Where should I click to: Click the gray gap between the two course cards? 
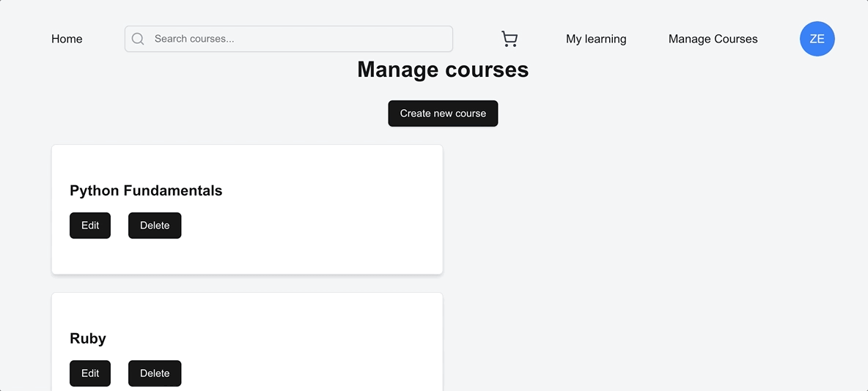point(247,283)
